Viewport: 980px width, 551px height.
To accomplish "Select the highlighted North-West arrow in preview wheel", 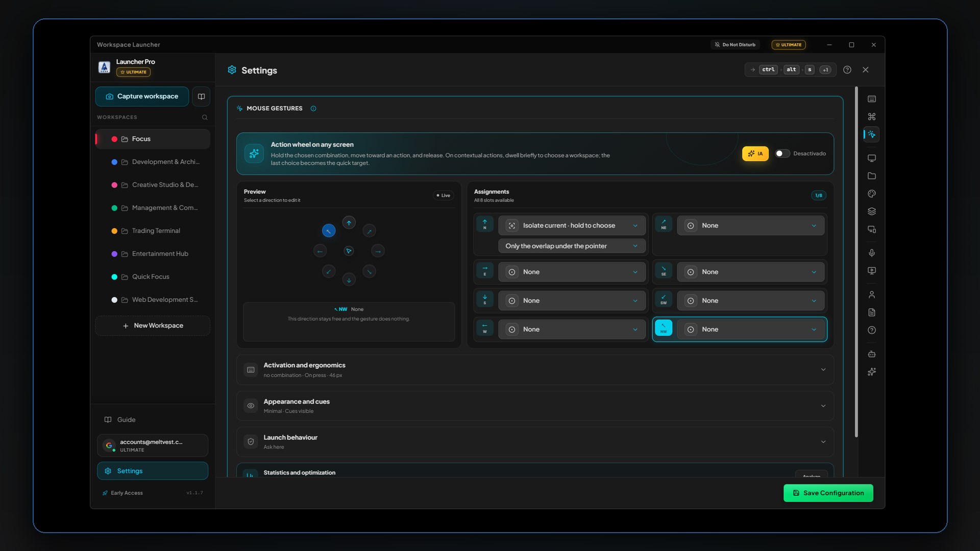I will coord(329,231).
